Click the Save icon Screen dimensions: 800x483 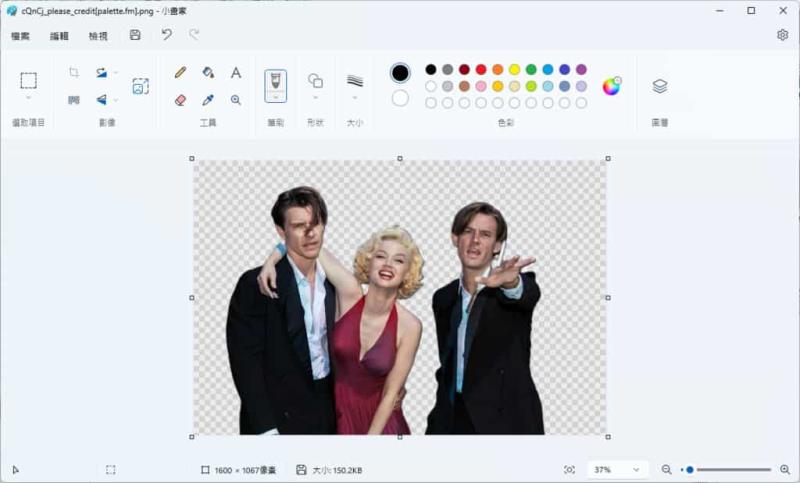135,35
